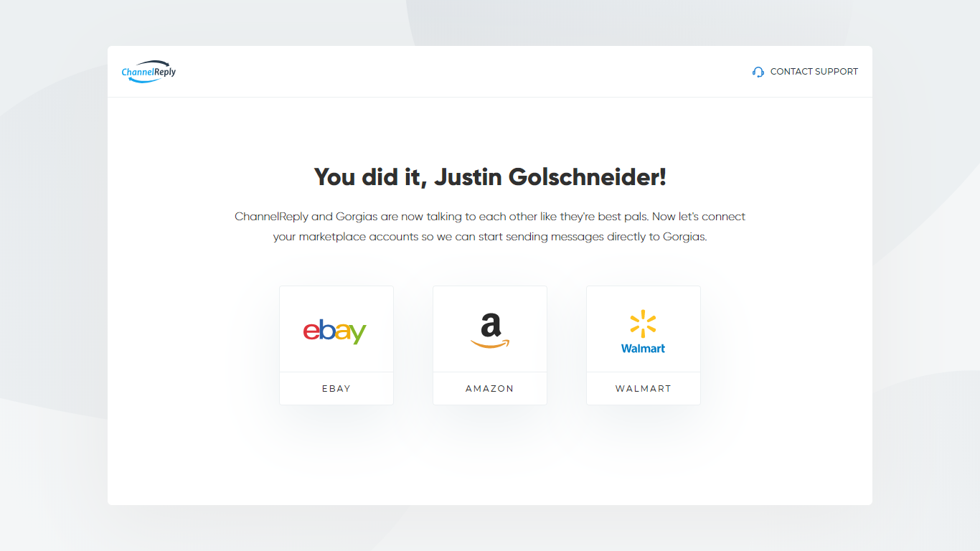The image size is (980, 551).
Task: Click the headset support icon
Action: click(758, 72)
